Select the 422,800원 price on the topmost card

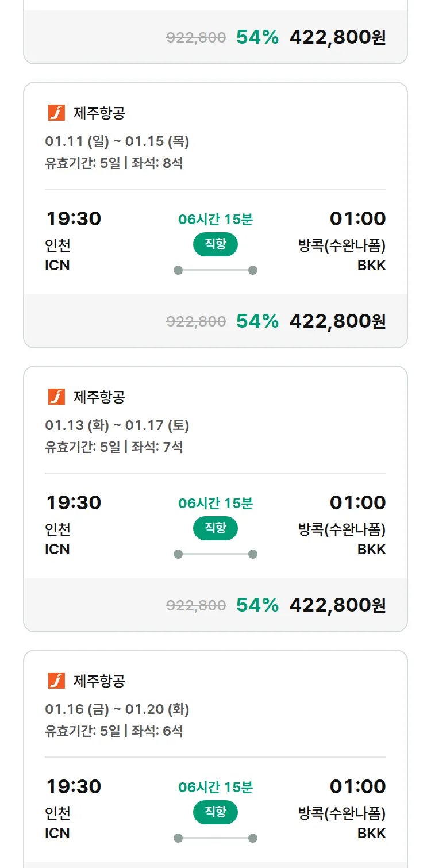(x=337, y=37)
